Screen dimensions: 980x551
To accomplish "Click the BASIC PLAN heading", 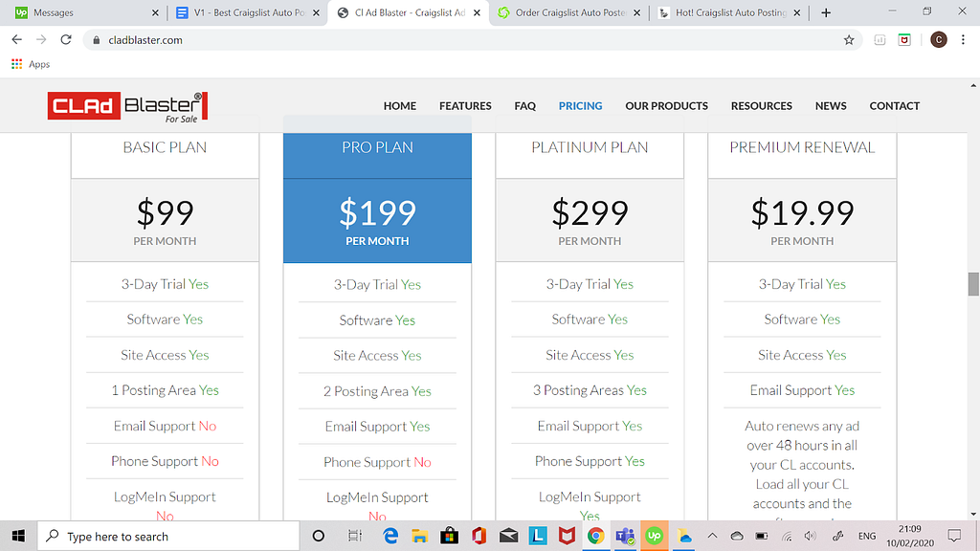I will tap(165, 147).
